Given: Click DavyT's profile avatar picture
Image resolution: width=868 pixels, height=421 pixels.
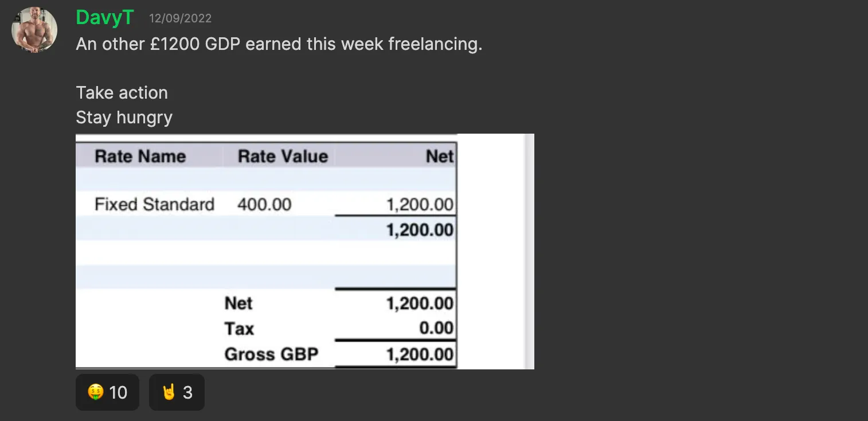Looking at the screenshot, I should (x=34, y=30).
